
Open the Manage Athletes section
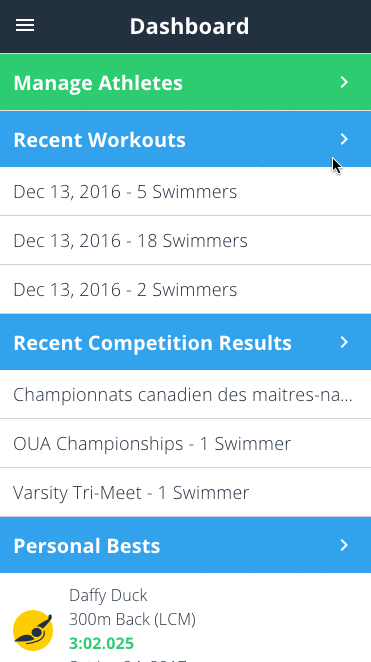(x=185, y=82)
